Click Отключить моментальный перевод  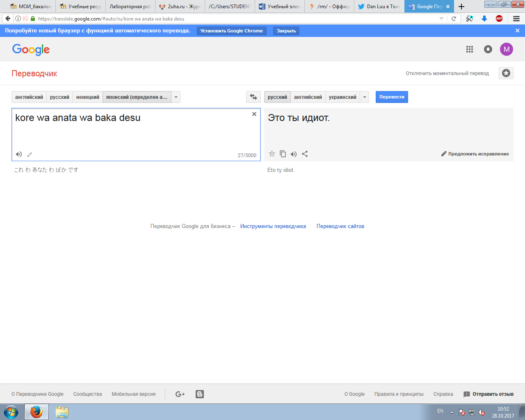pos(447,73)
